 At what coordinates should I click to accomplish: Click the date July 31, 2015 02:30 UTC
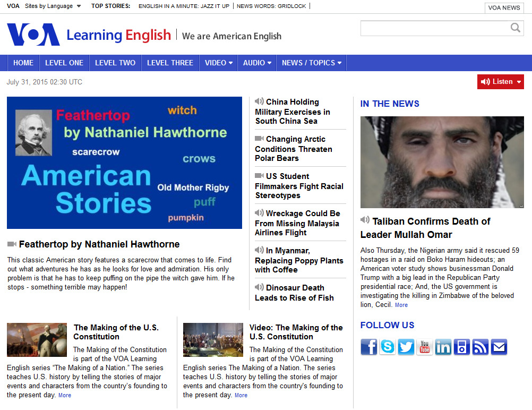(45, 82)
